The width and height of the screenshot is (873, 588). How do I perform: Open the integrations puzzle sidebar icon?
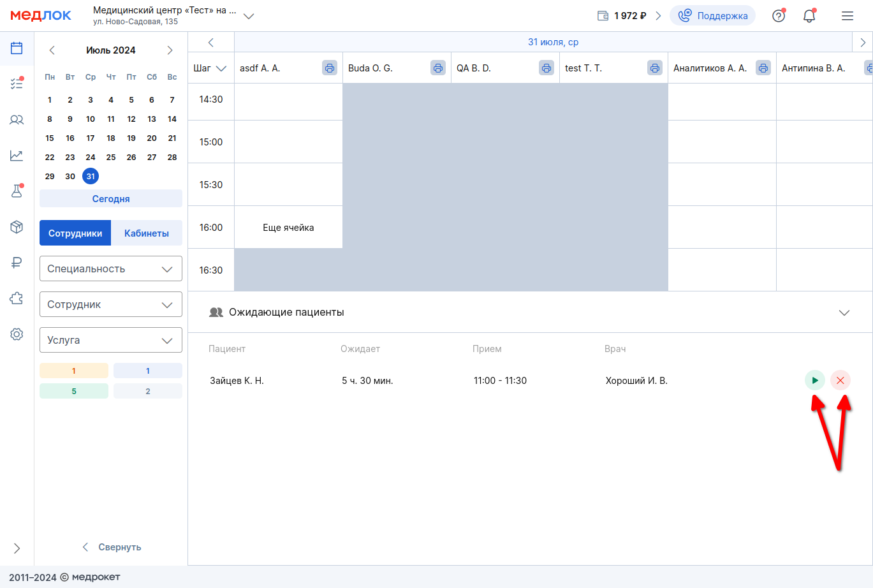click(x=17, y=298)
